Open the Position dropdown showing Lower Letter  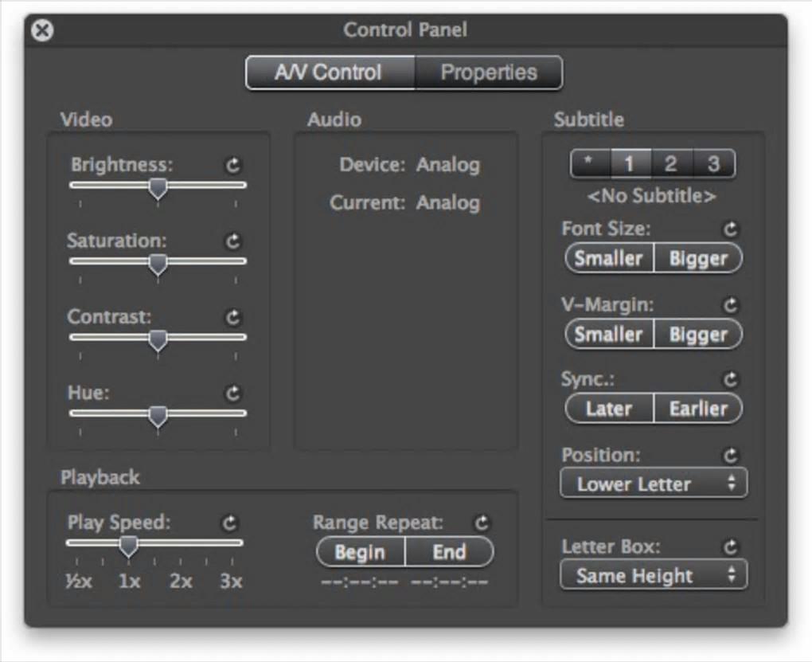654,484
